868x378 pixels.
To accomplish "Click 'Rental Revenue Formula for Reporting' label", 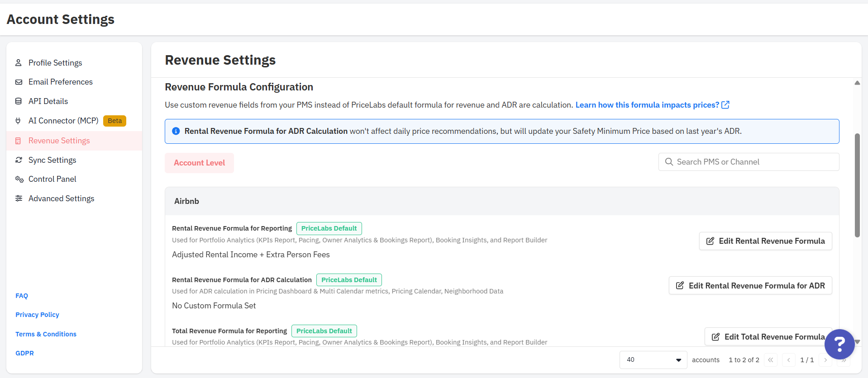I will (x=232, y=228).
